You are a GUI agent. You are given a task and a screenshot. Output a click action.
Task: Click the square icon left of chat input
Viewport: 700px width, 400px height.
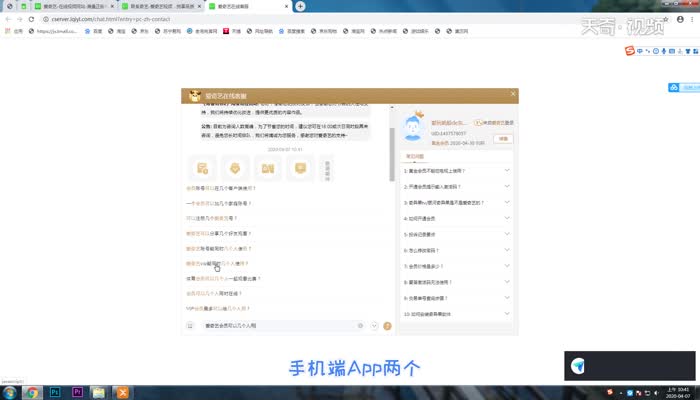click(x=190, y=326)
